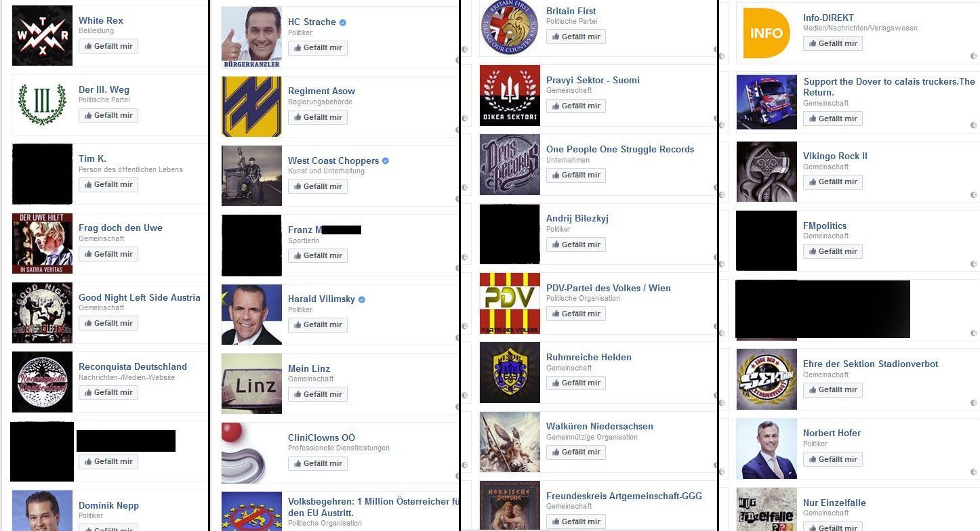Screen dimensions: 980x531
Task: Click the Walküren Niedersachsen page name
Action: (x=600, y=426)
